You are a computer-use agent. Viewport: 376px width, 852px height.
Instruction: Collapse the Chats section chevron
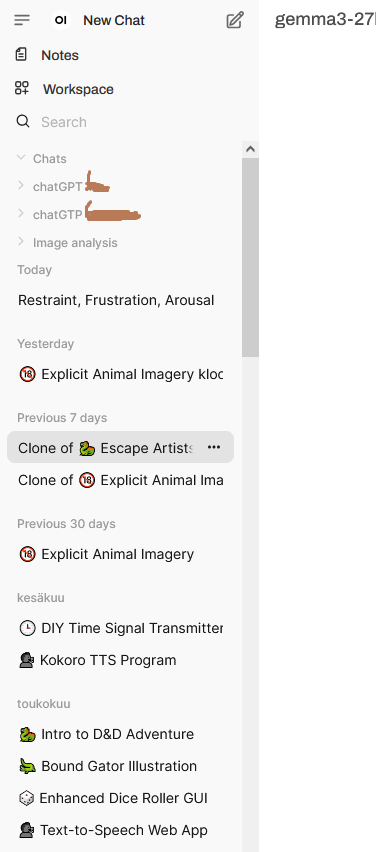click(x=21, y=158)
